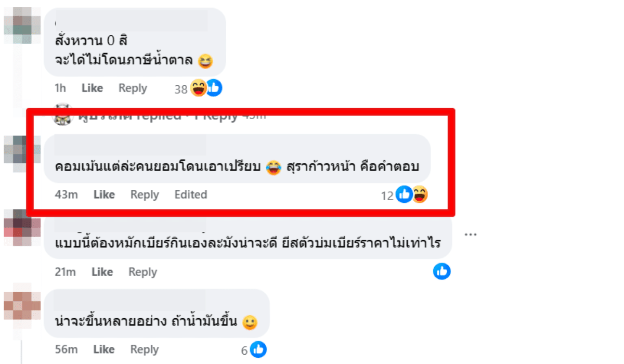Reply to the highlighted comment

point(145,194)
